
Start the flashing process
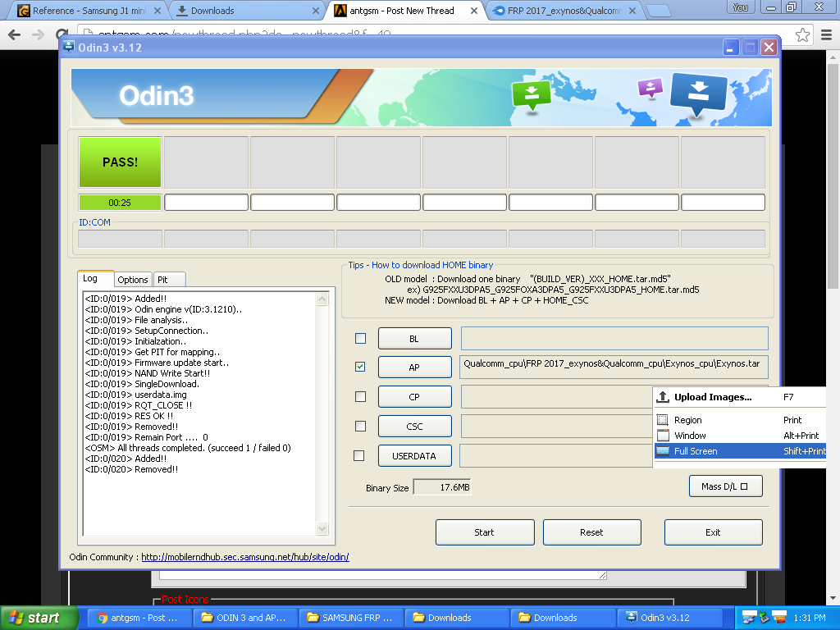click(x=485, y=532)
